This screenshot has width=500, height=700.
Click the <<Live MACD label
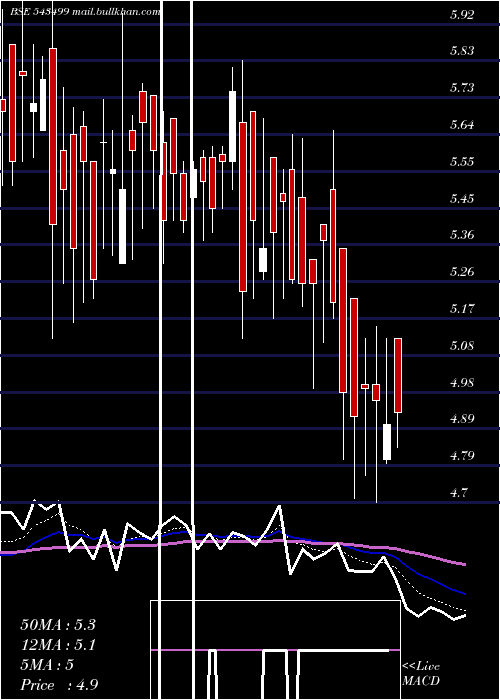tap(421, 674)
